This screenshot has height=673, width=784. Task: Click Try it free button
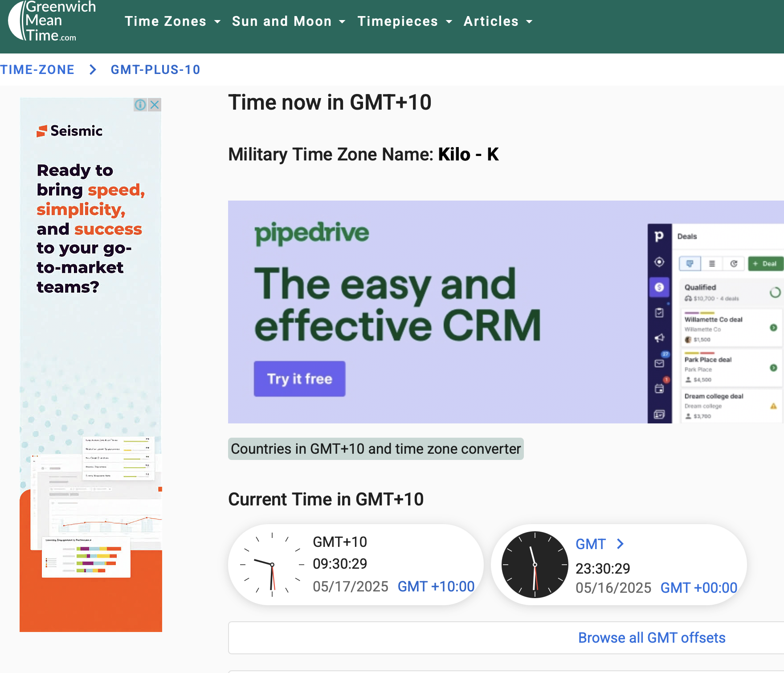299,379
